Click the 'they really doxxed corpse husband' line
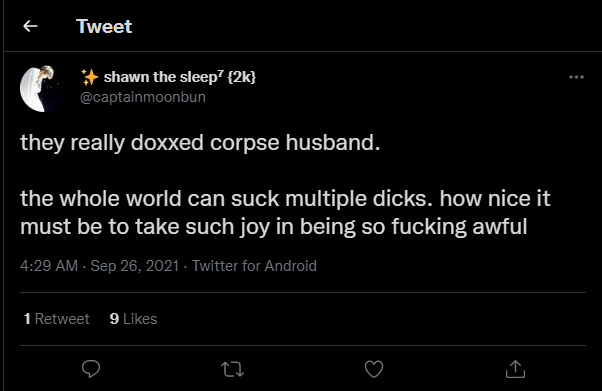 tap(200, 143)
